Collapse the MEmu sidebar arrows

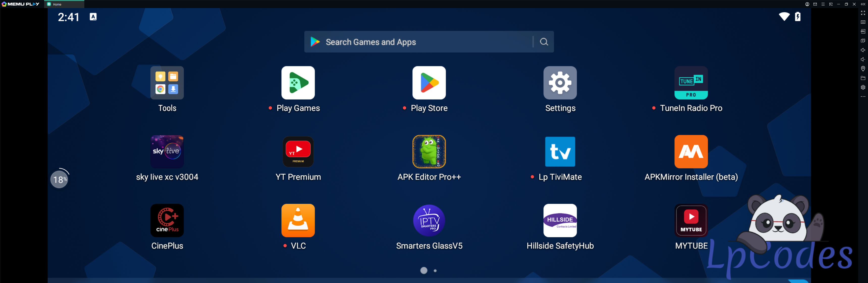point(863,4)
